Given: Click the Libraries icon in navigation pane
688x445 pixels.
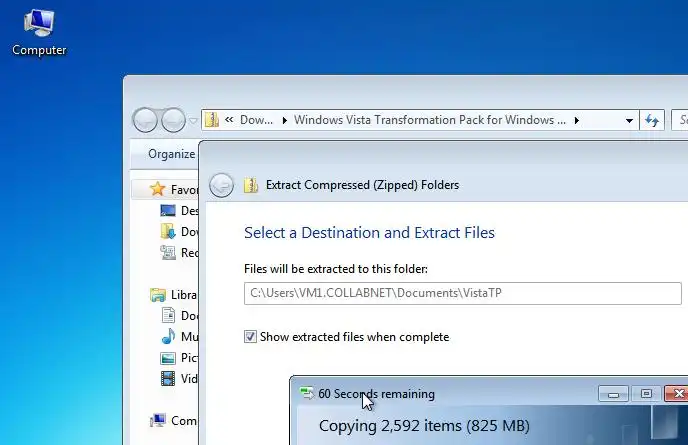Looking at the screenshot, I should (x=158, y=294).
